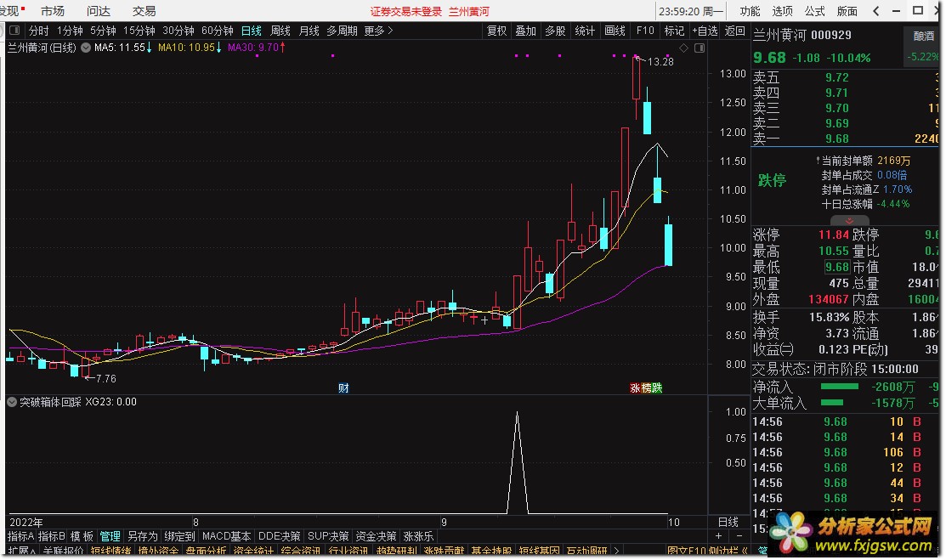Click the 复权 toolbar button
The height and width of the screenshot is (560, 946).
pyautogui.click(x=496, y=31)
